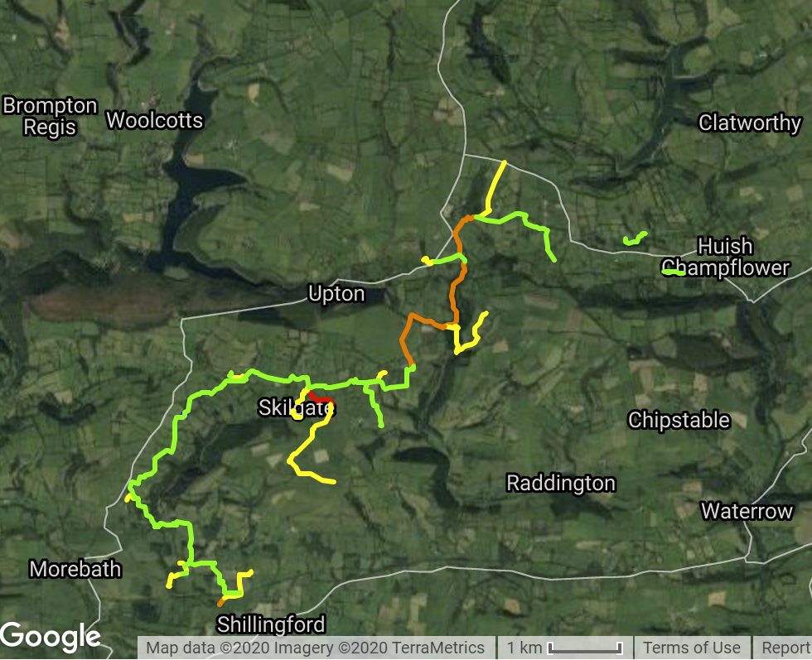Click the long yellow track north of Upton road
The height and width of the screenshot is (660, 812).
pos(495,187)
